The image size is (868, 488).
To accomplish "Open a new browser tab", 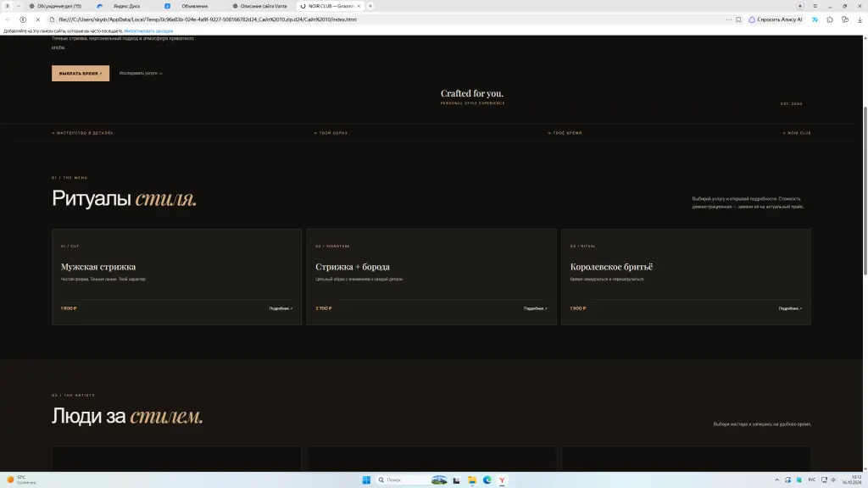I will click(370, 6).
